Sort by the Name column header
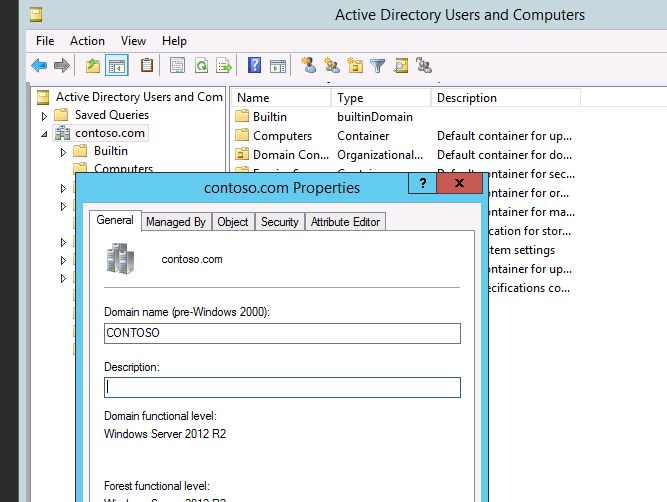The image size is (667, 502). [x=281, y=98]
